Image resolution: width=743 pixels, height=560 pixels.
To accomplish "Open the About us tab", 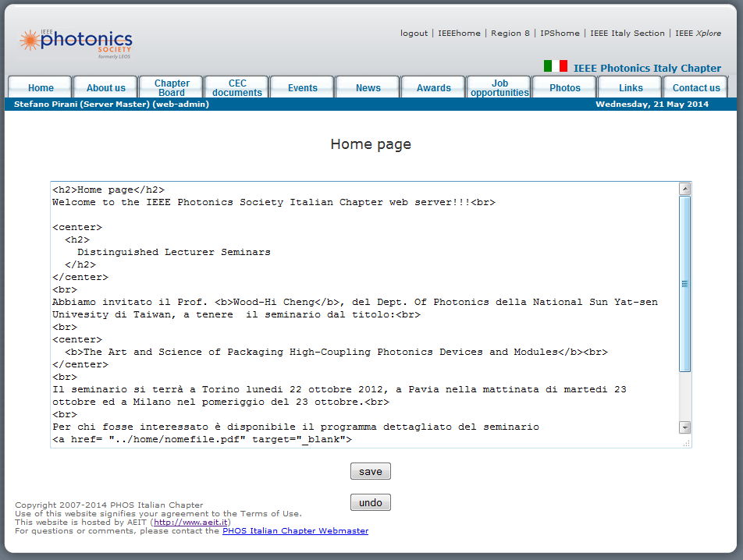I will coord(105,87).
